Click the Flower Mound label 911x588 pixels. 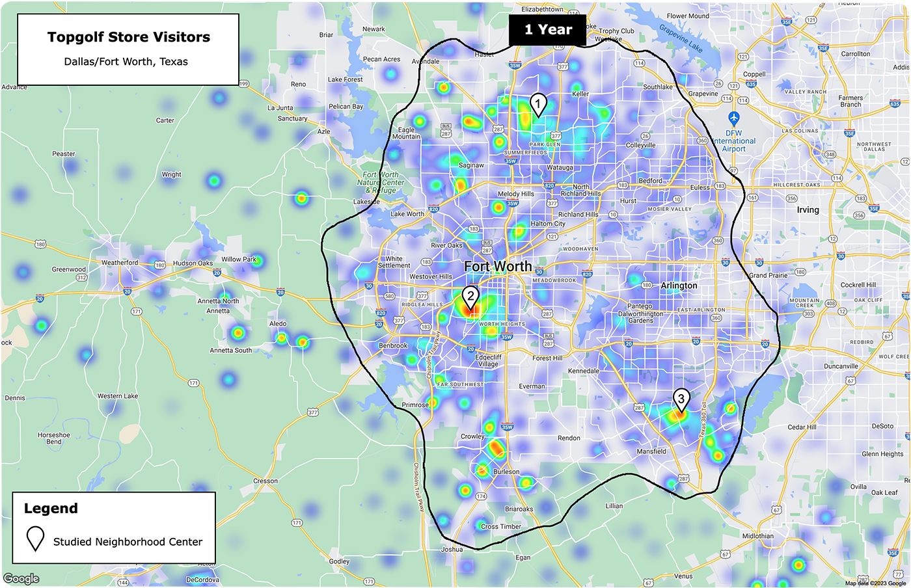[x=688, y=16]
